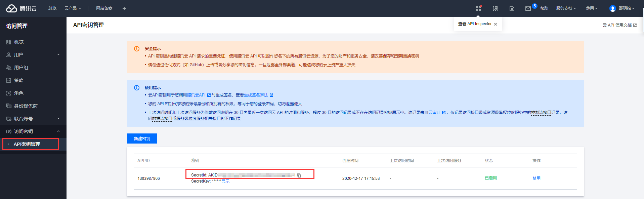Open the grid tools icon in header
Image resolution: width=644 pixels, height=199 pixels.
(x=478, y=8)
